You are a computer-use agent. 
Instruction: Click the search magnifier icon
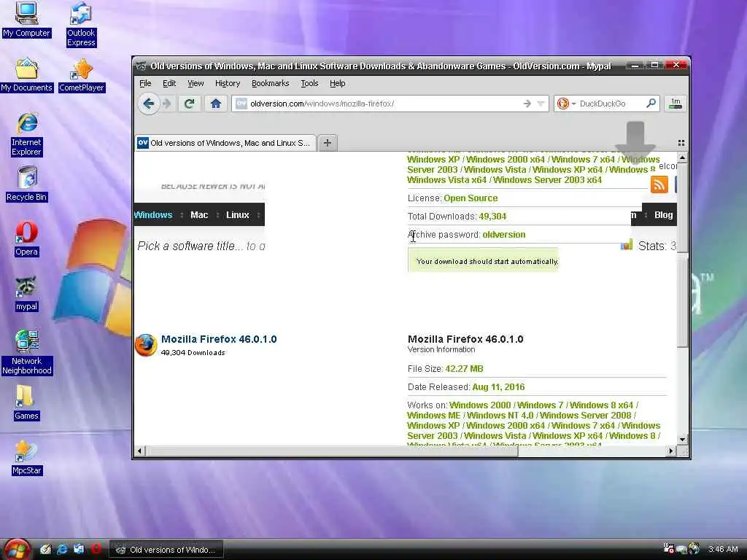click(651, 103)
